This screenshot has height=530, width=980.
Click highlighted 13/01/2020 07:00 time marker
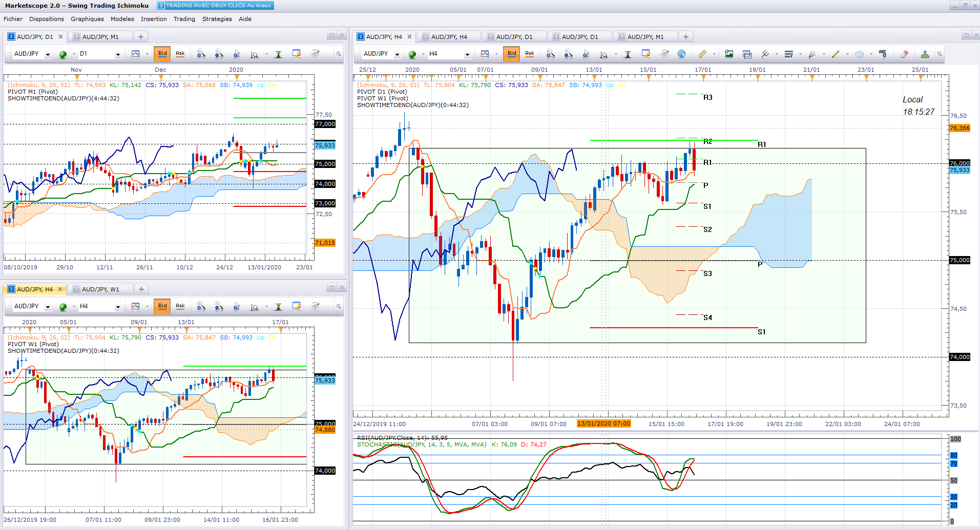[603, 423]
